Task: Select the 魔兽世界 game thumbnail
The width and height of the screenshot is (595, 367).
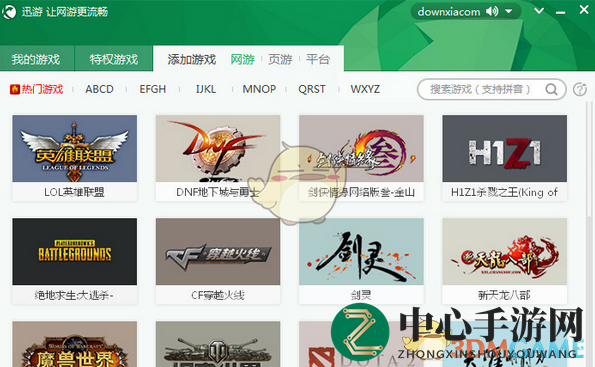Action: tap(75, 344)
